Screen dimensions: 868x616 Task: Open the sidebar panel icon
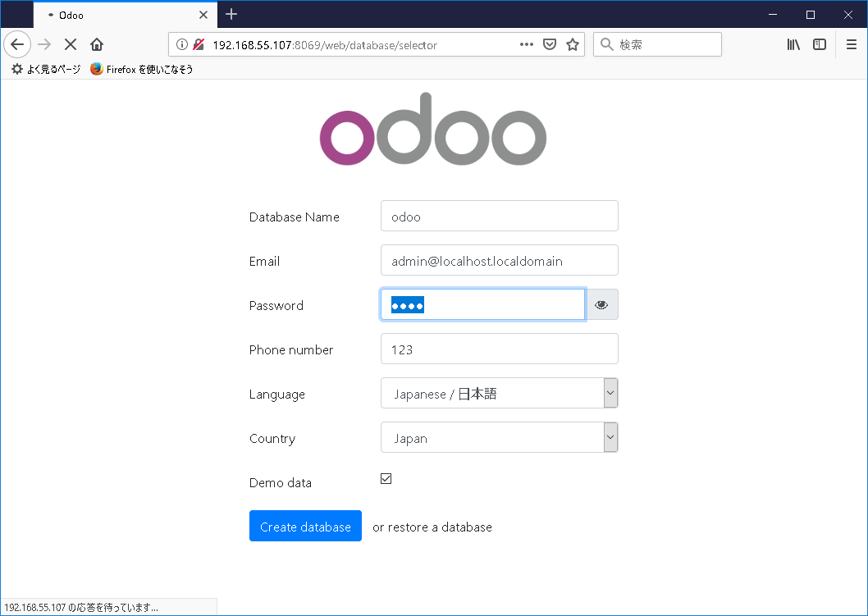click(x=820, y=44)
